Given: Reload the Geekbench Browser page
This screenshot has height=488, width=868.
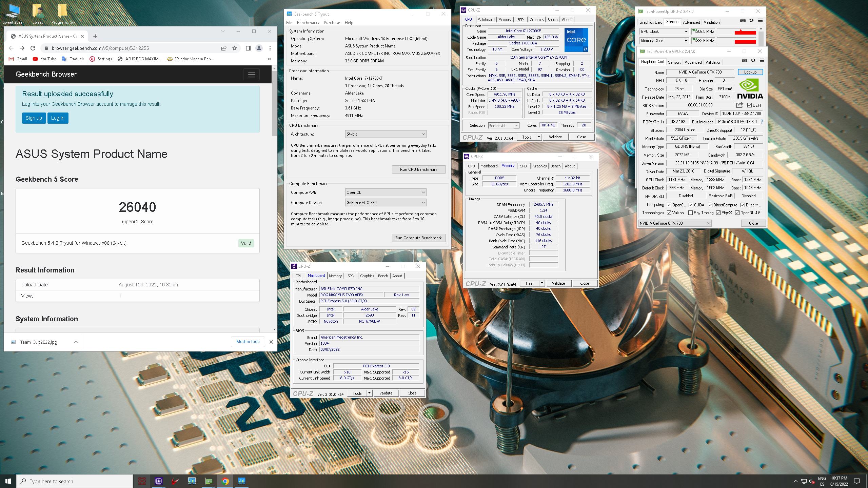Looking at the screenshot, I should (x=33, y=48).
